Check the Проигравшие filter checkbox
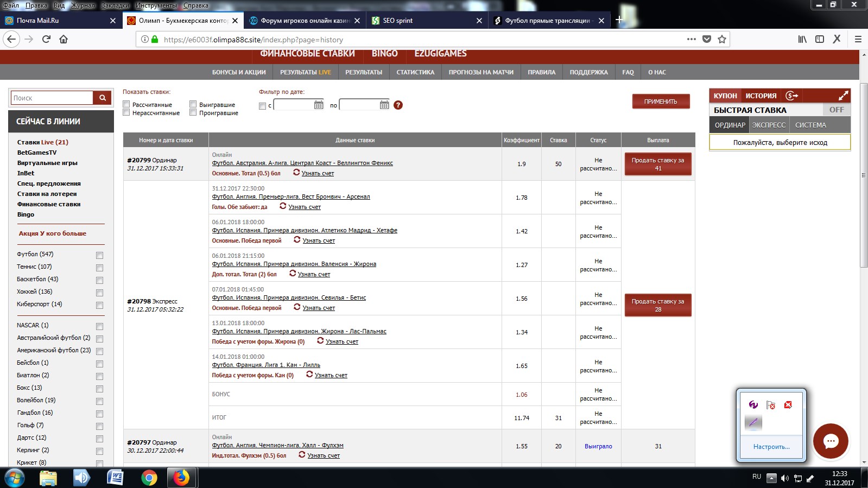 click(x=193, y=112)
